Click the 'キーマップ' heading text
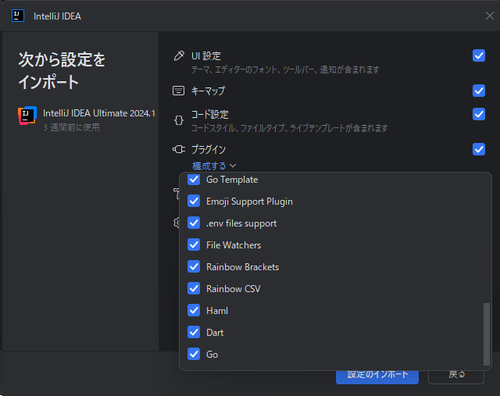This screenshot has height=396, width=500. coord(208,91)
